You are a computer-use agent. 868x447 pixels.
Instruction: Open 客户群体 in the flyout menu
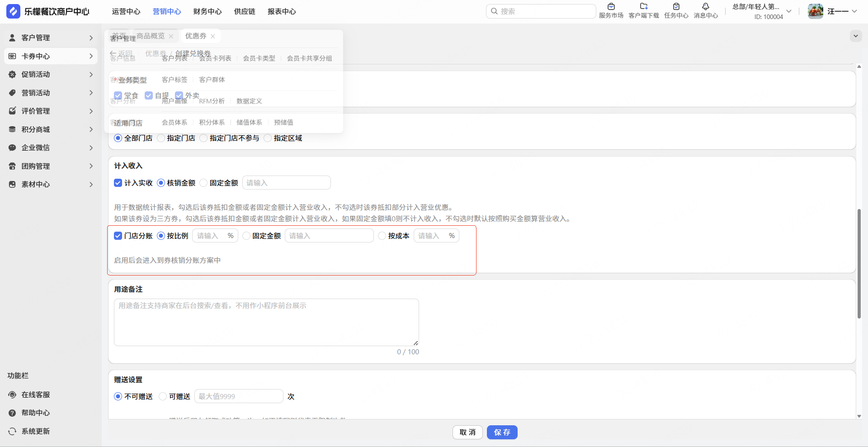212,80
